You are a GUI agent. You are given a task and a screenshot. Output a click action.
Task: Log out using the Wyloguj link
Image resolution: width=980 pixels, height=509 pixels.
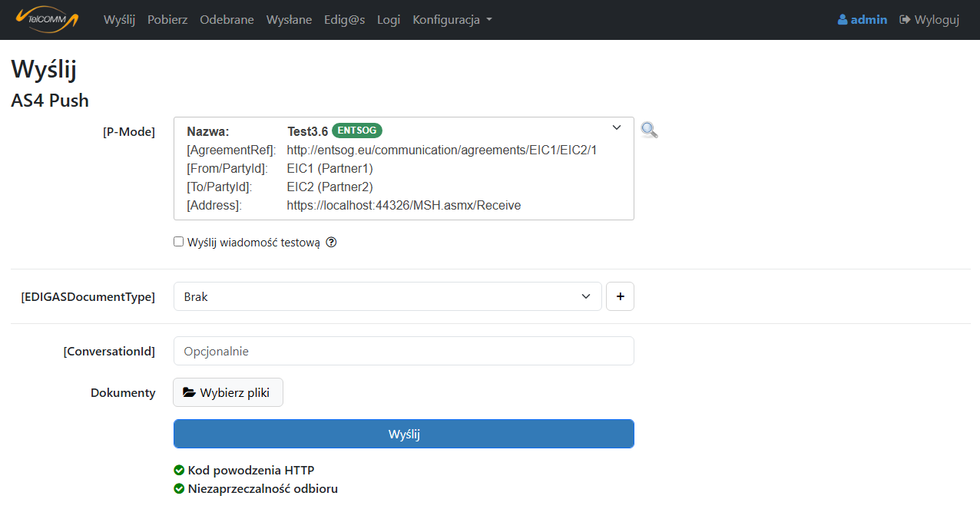929,20
